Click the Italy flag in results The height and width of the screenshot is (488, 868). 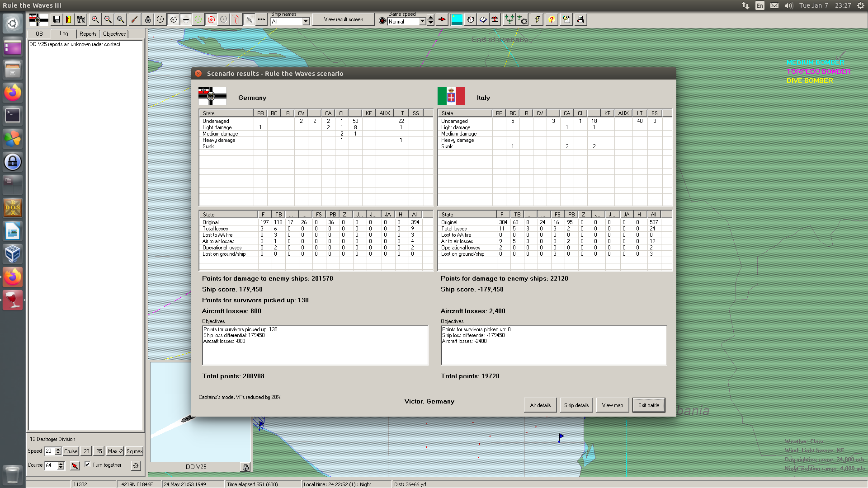click(x=451, y=96)
